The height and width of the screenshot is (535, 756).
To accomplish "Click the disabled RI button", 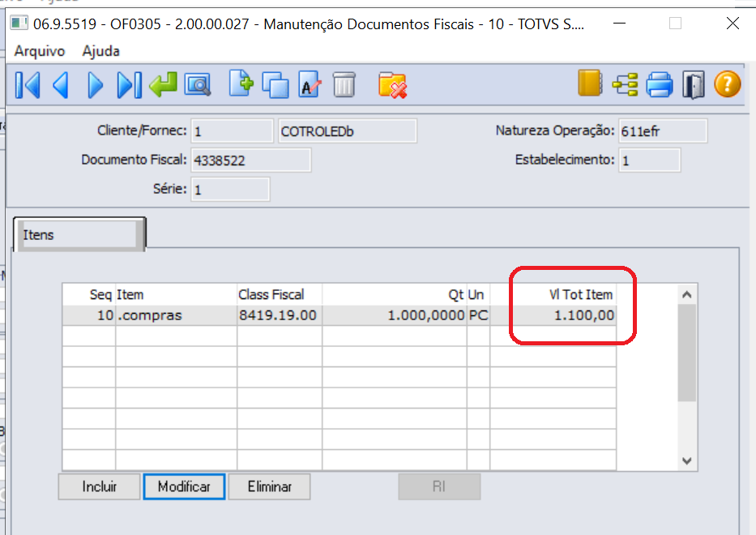I will click(439, 486).
